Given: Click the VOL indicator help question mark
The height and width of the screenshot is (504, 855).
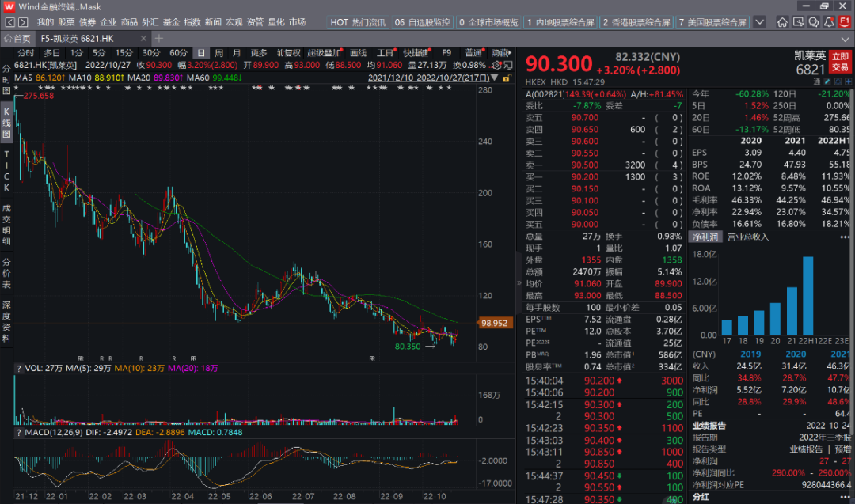Looking at the screenshot, I should [18, 368].
